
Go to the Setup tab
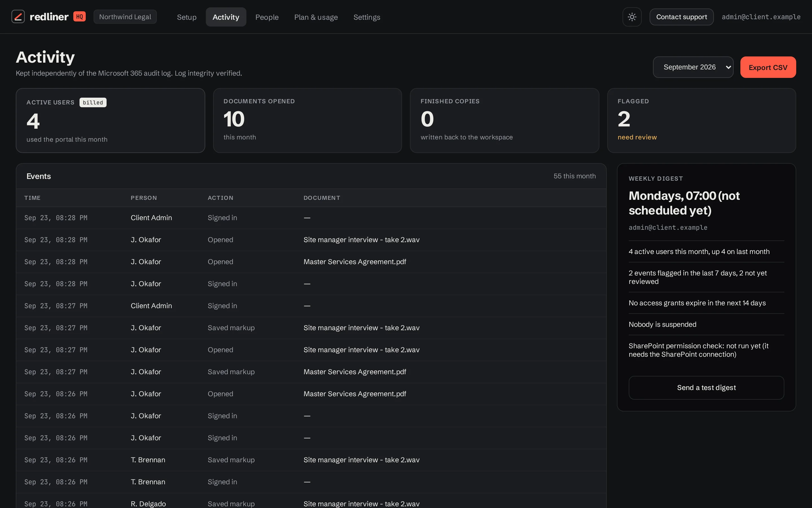coord(187,17)
